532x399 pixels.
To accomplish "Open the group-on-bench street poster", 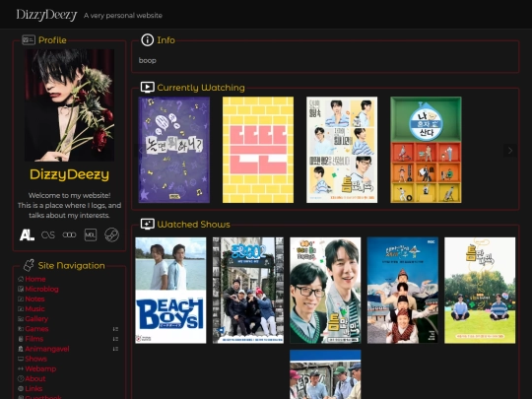I will coord(248,290).
